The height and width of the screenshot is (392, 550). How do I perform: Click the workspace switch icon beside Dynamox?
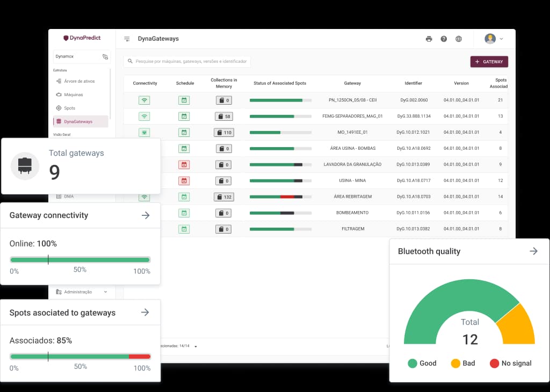tap(105, 56)
